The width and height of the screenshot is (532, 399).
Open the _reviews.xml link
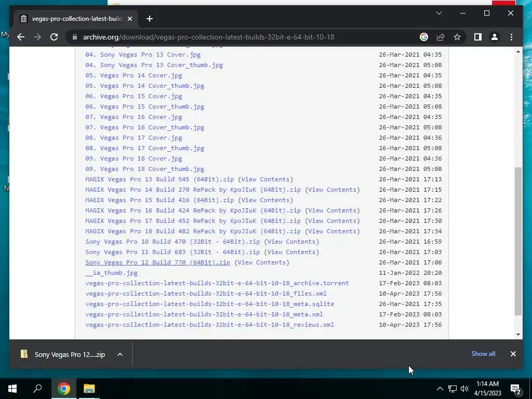[210, 325]
